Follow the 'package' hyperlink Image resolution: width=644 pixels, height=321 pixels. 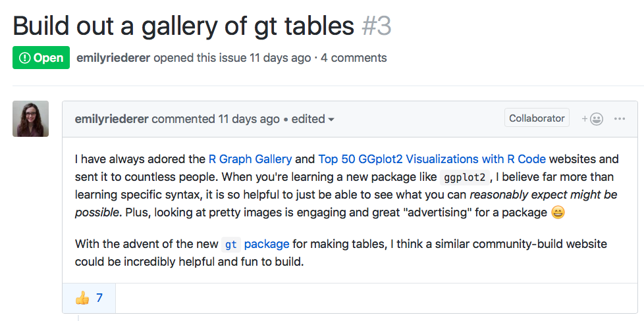[x=267, y=244]
